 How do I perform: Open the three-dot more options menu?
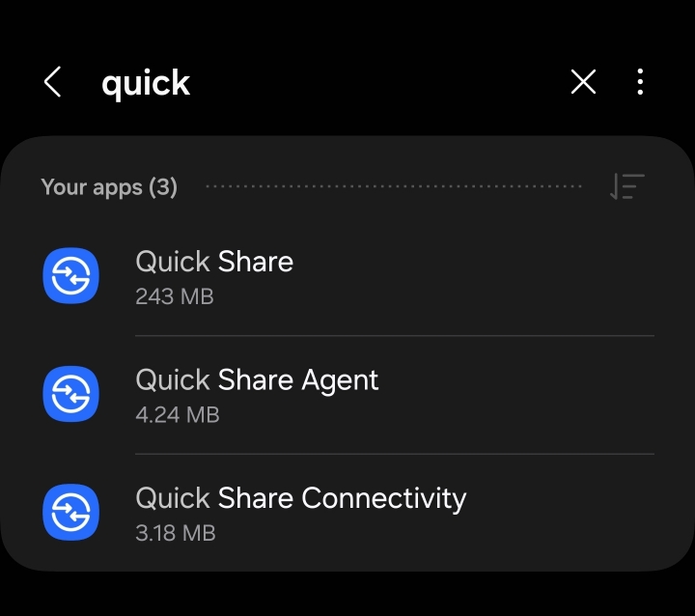[640, 82]
